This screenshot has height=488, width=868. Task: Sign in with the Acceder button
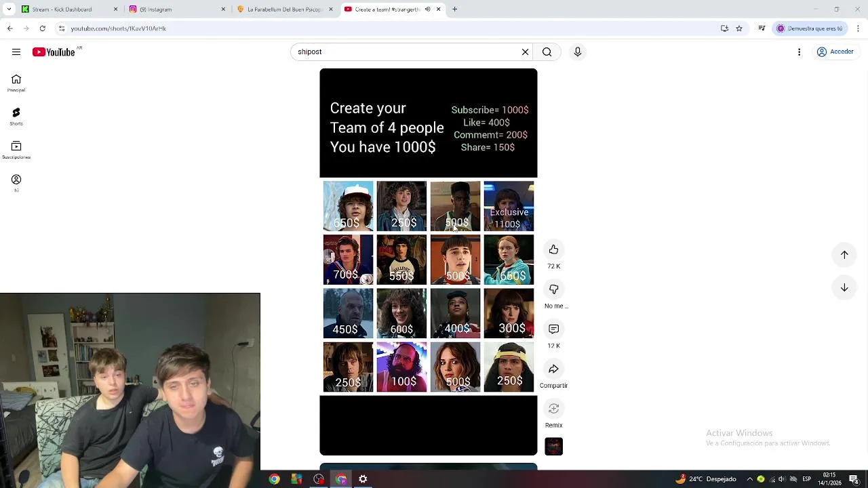coord(835,52)
